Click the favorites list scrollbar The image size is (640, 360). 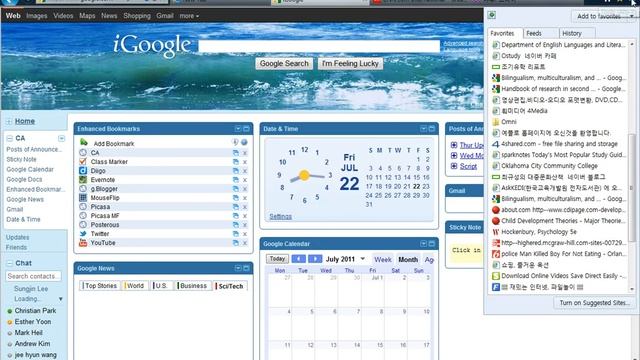(632, 188)
